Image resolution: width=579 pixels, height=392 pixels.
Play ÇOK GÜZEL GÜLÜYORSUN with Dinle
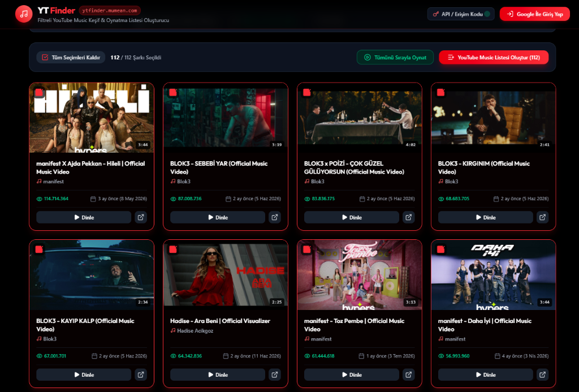[352, 217]
